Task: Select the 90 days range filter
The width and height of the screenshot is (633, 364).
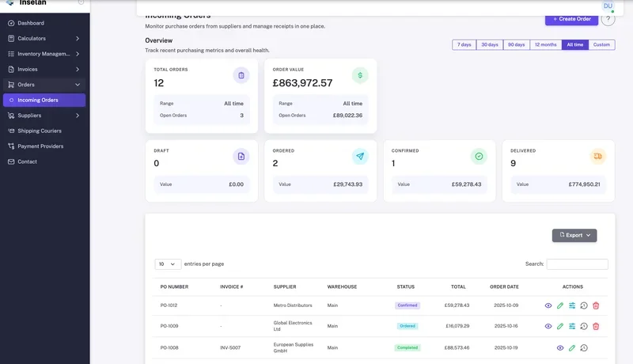Action: 517,45
